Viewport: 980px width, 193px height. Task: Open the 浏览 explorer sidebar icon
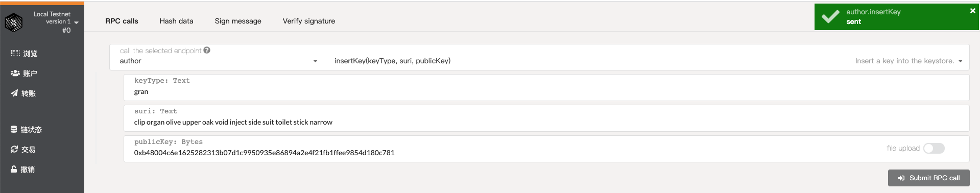15,53
